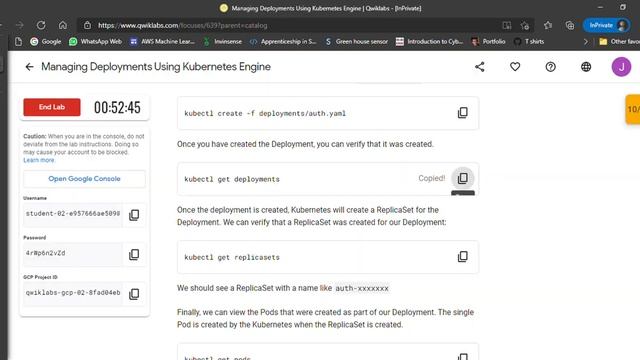Copy kubectl get deployments command
Image resolution: width=640 pixels, height=360 pixels.
[x=462, y=178]
